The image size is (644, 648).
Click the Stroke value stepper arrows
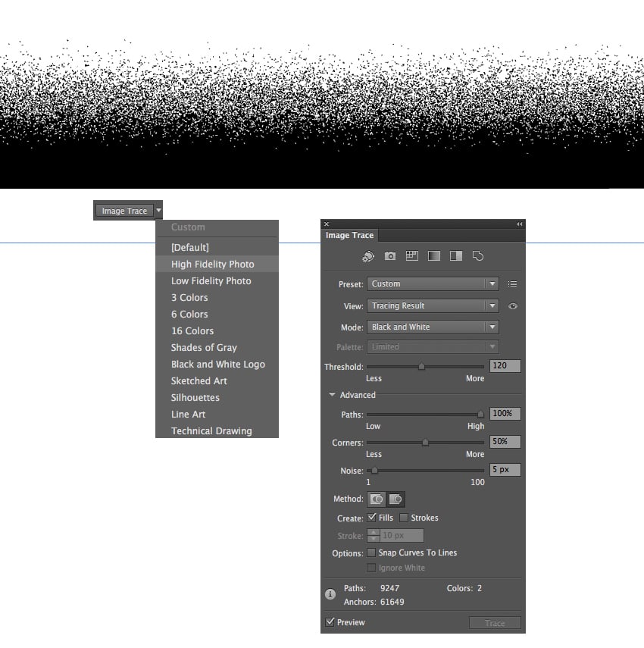coord(374,536)
